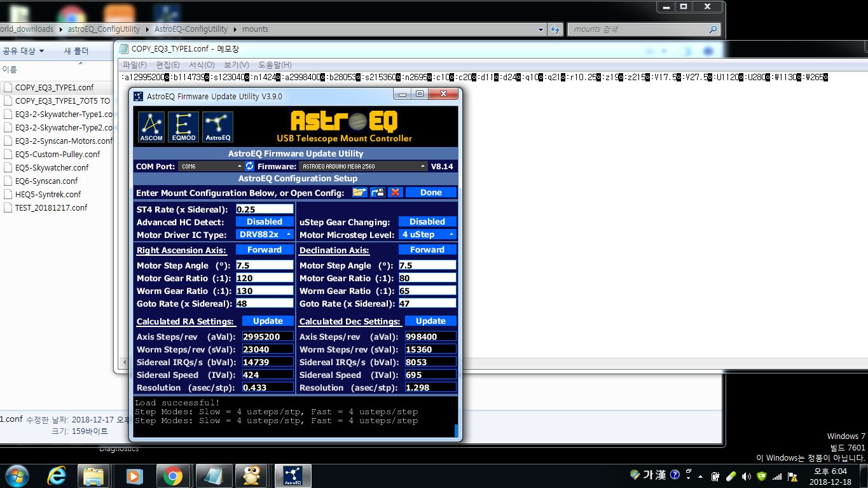Screen dimensions: 868x488
Task: Select the RA Sidereal IRQs/s bVal value
Action: [x=268, y=361]
